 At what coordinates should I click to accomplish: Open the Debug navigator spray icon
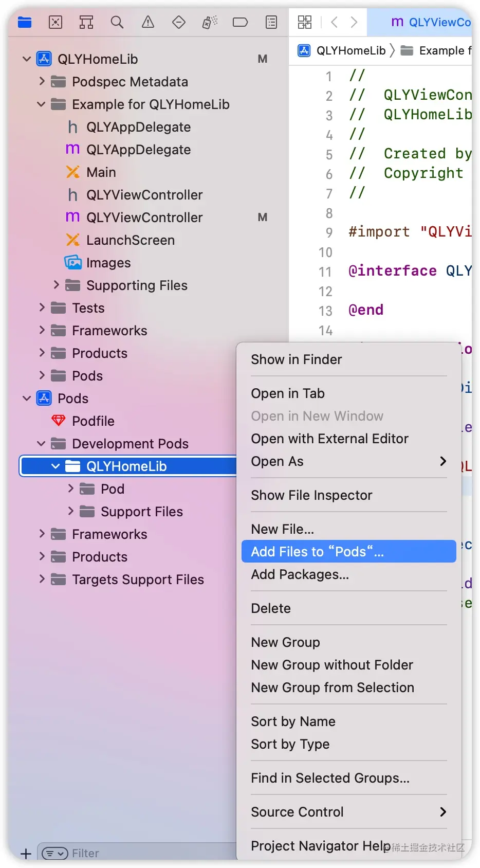210,22
